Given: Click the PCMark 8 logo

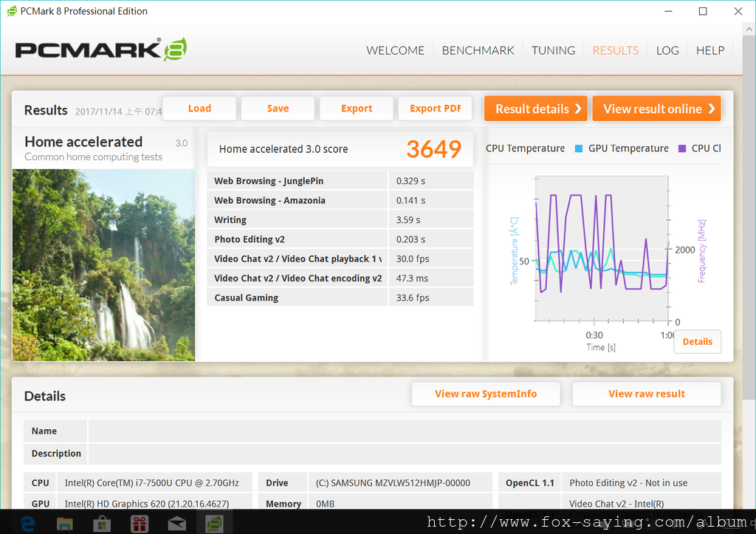Looking at the screenshot, I should tap(101, 49).
